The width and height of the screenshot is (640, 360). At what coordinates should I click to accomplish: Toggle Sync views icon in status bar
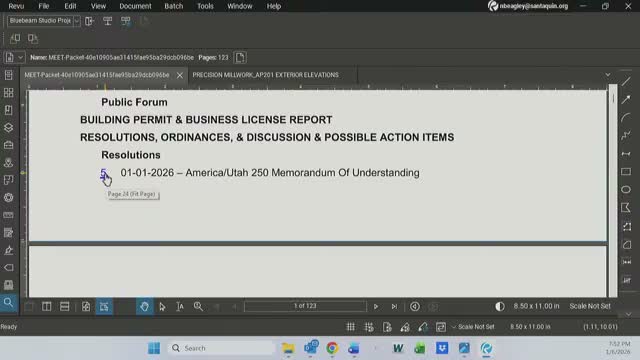click(x=441, y=327)
